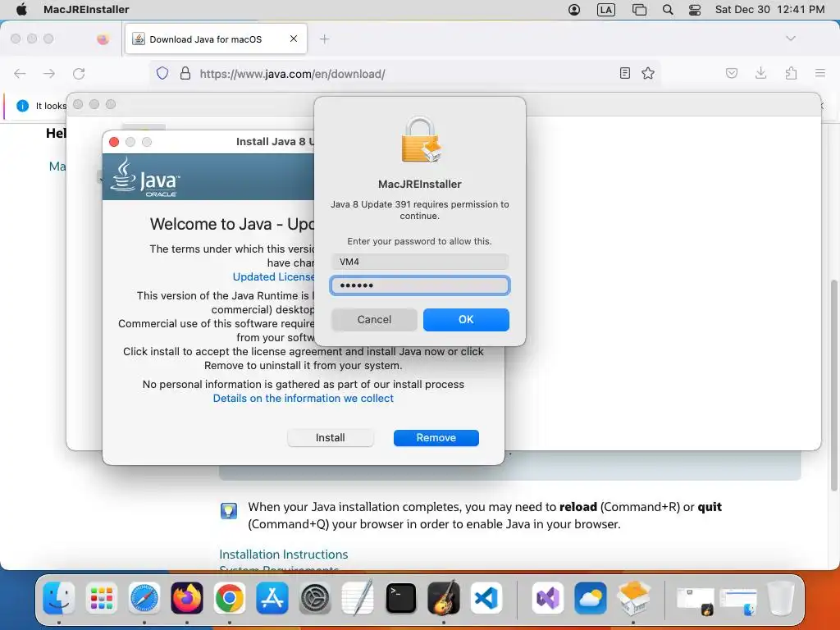
Task: Click the lightbulb tip icon on page
Action: (x=229, y=510)
